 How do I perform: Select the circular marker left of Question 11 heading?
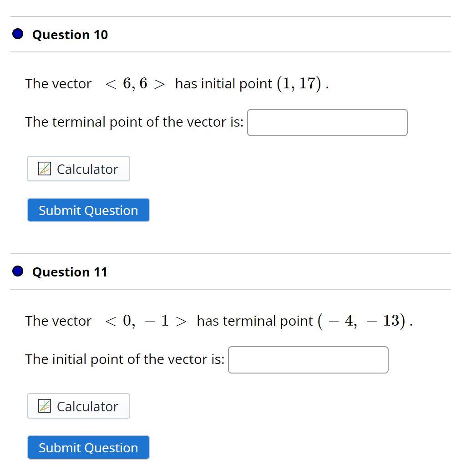(x=17, y=271)
